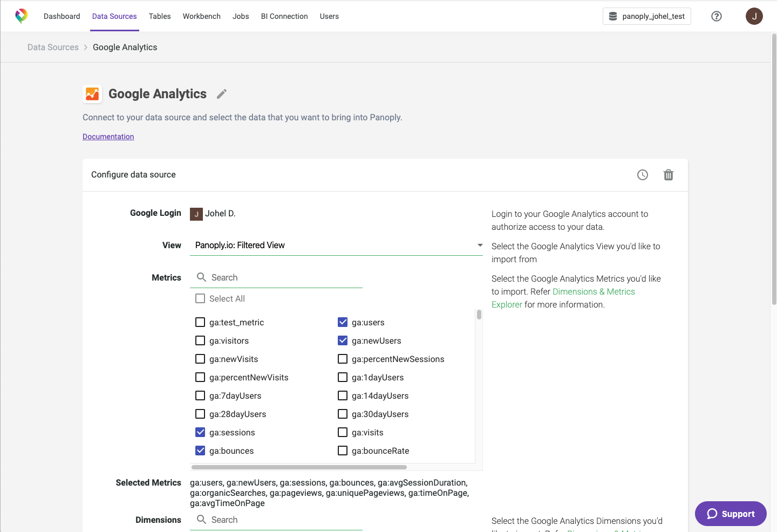Click the Panoply logo icon
This screenshot has width=777, height=532.
click(x=22, y=16)
